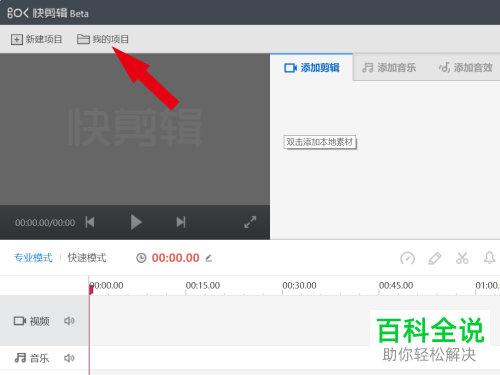Click the edit pencil beside timecode
This screenshot has height=375, width=500.
pos(209,258)
